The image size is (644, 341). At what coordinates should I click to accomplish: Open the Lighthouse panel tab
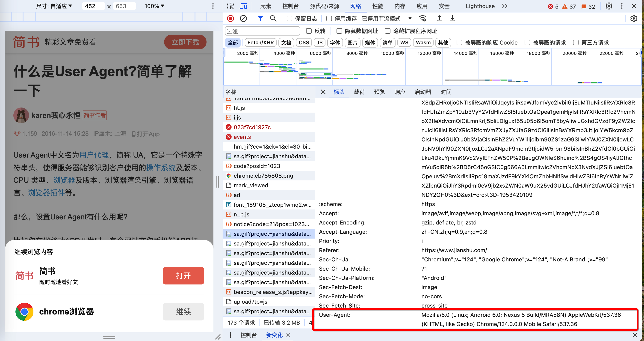coord(480,6)
